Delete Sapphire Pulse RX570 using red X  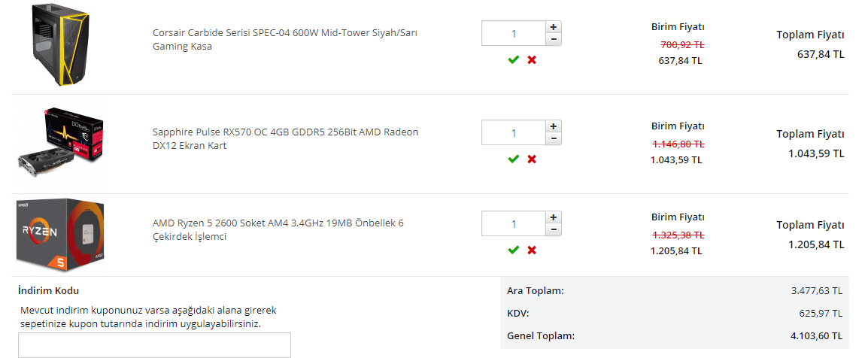point(532,159)
